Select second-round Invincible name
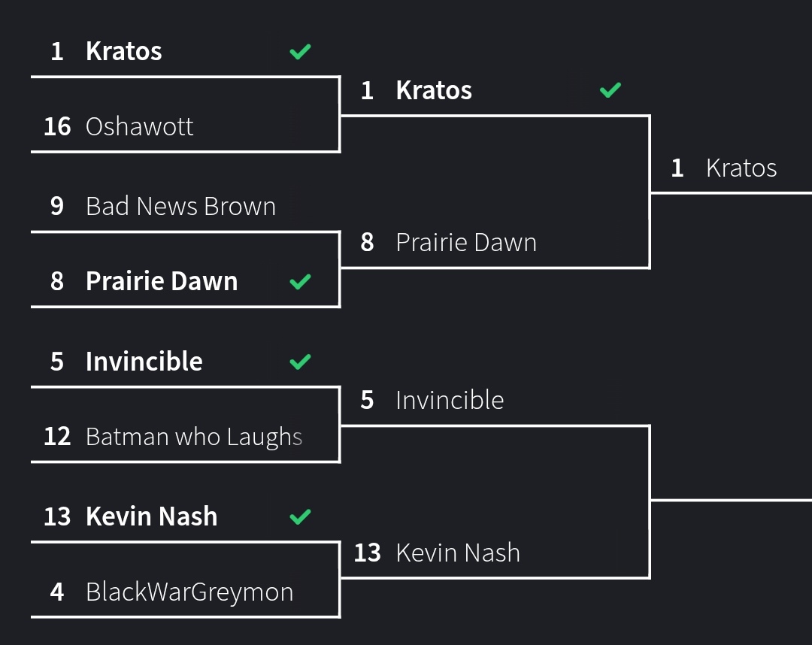 pos(450,401)
